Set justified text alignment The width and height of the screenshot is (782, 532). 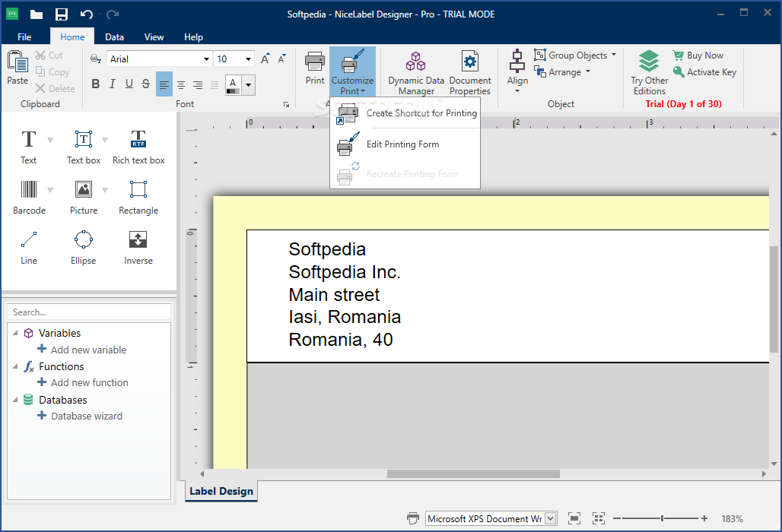click(x=215, y=84)
